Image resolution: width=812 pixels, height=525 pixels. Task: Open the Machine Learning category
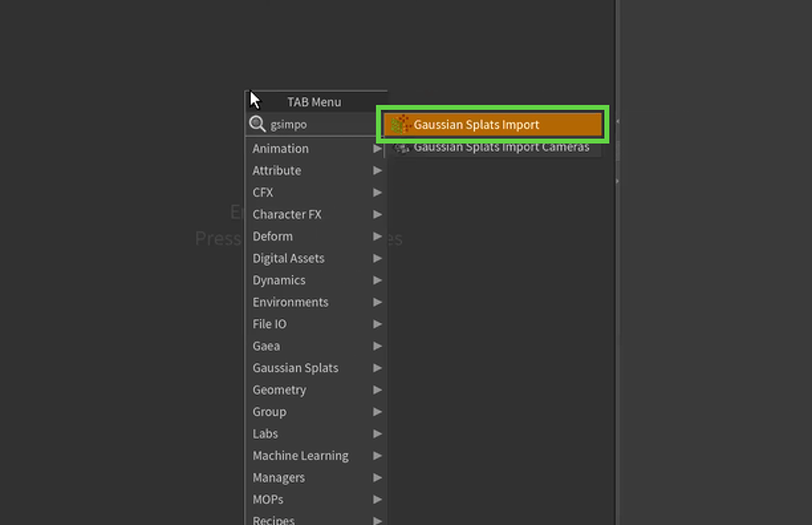[x=300, y=456]
